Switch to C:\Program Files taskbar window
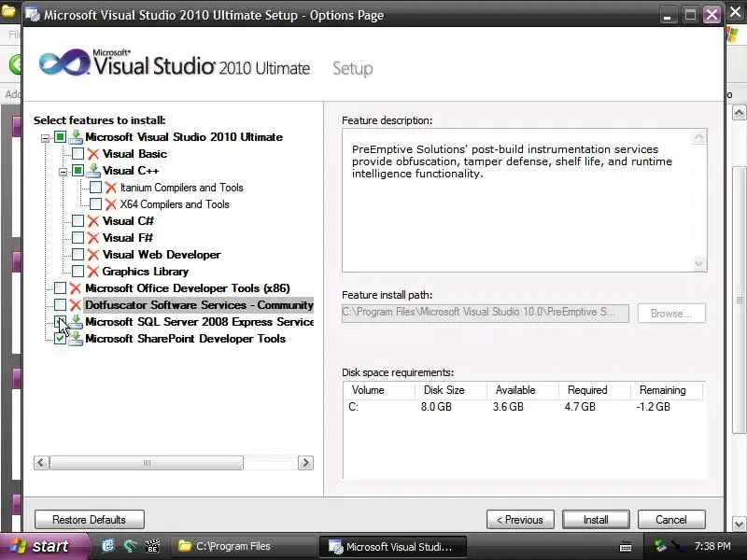Image resolution: width=747 pixels, height=560 pixels. [x=243, y=546]
